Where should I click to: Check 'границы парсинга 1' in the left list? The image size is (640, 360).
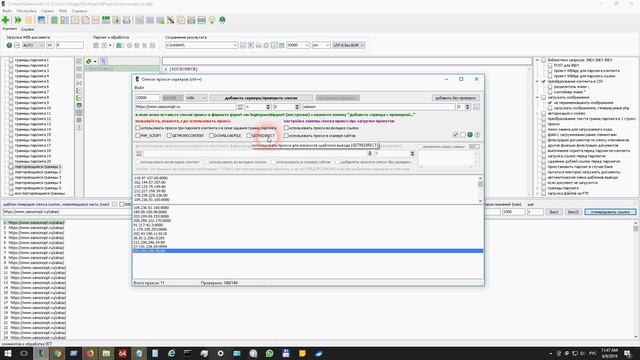coord(11,60)
